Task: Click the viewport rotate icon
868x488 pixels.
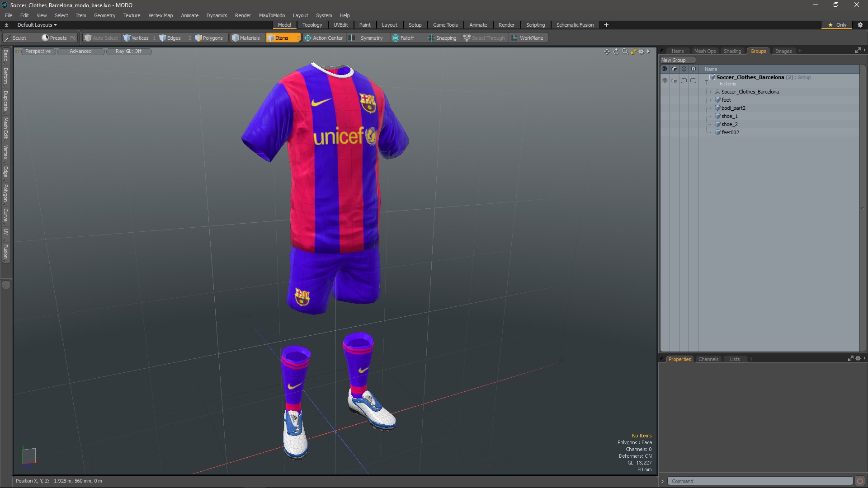Action: pyautogui.click(x=616, y=52)
